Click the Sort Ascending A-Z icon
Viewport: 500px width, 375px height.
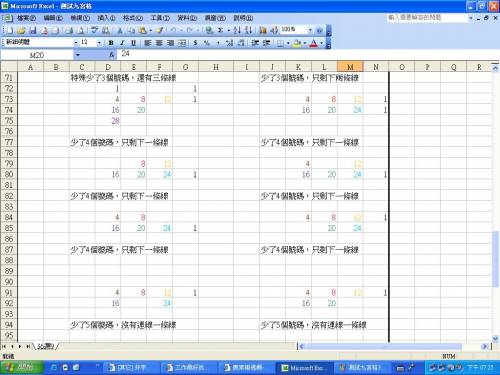(237, 30)
